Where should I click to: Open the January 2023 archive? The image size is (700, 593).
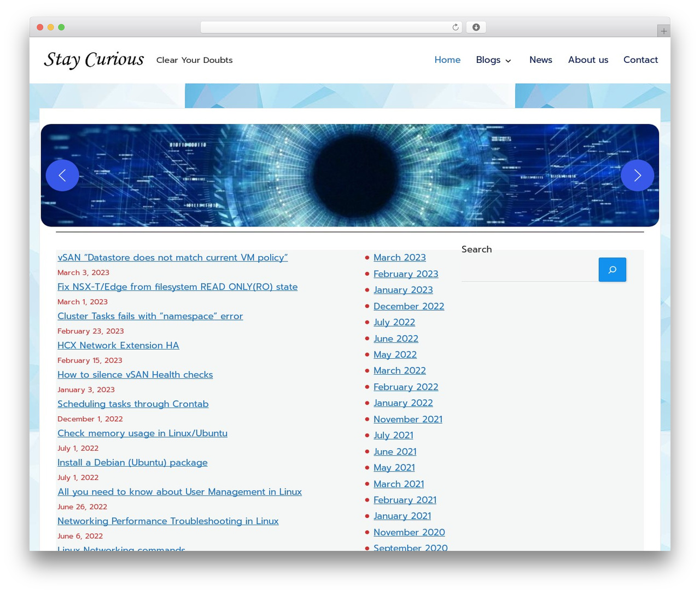click(403, 290)
